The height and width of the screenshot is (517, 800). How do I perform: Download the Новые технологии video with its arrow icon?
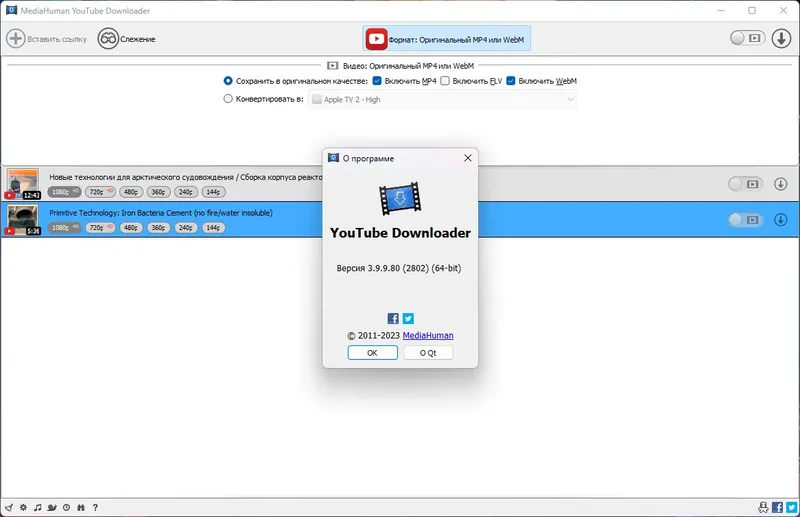point(781,184)
